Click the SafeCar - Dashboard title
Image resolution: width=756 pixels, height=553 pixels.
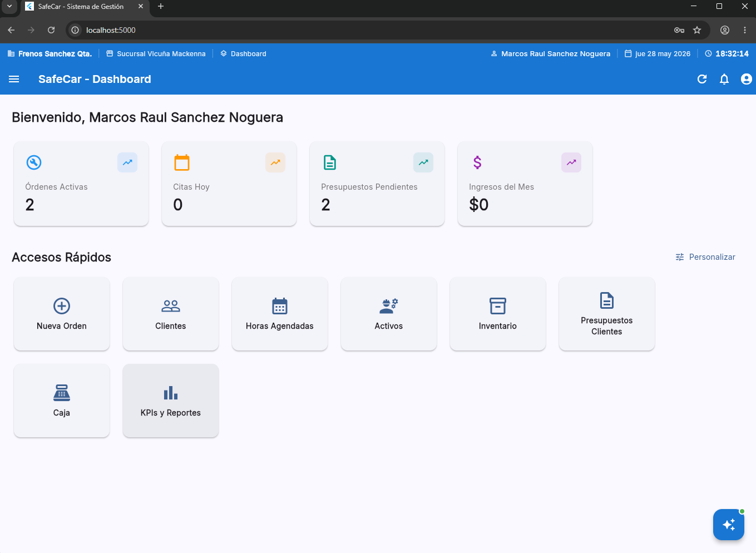95,79
